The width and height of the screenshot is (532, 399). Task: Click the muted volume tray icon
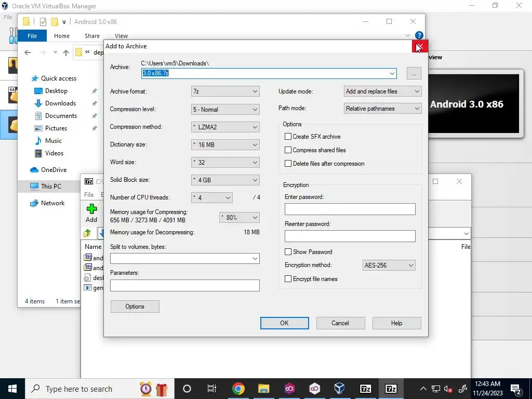[448, 389]
